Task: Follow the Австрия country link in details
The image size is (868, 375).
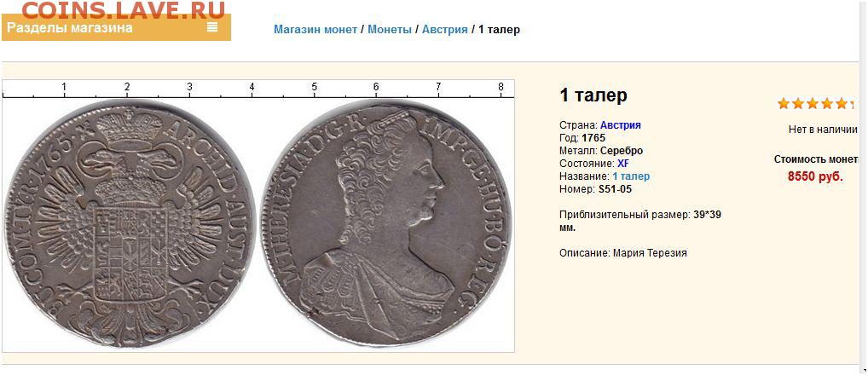Action: pos(621,125)
